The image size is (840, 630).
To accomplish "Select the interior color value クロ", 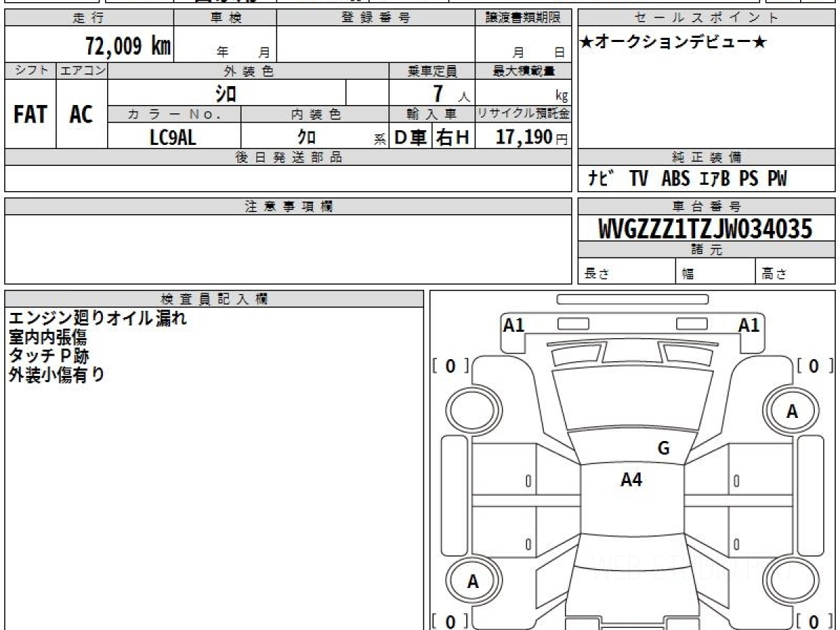I will pyautogui.click(x=307, y=137).
